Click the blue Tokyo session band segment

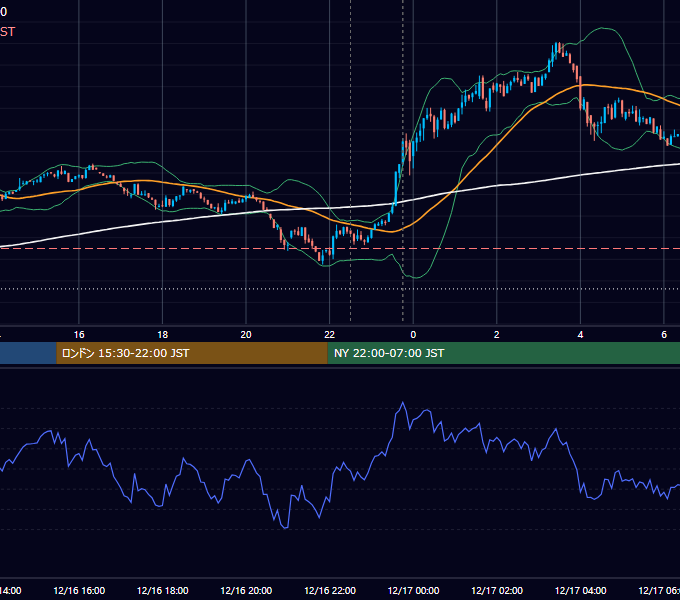(x=28, y=353)
